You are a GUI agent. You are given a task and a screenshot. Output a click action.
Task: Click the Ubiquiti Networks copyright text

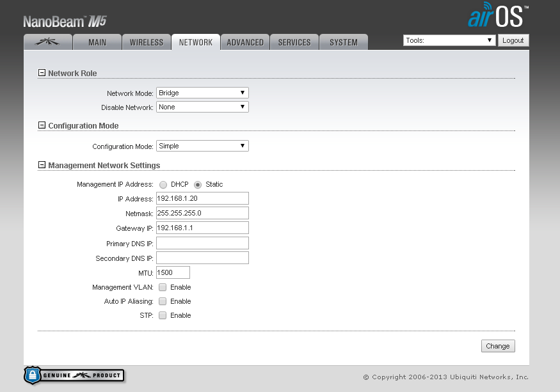pos(445,377)
